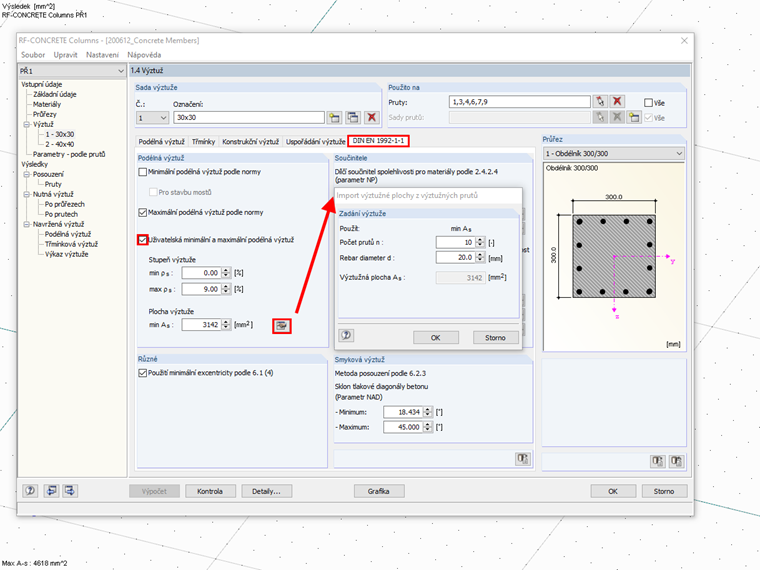Open Upravit menu
The image size is (760, 570).
click(x=65, y=55)
